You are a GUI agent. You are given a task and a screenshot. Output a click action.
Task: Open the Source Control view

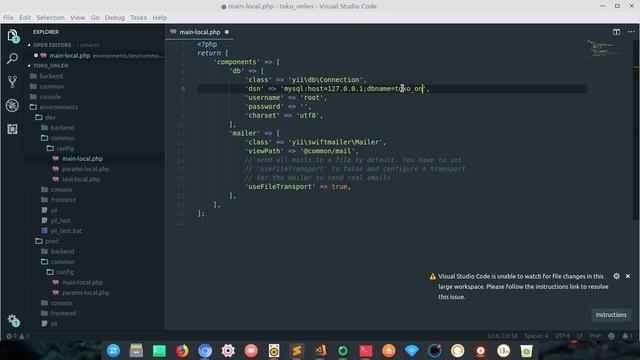[12, 82]
